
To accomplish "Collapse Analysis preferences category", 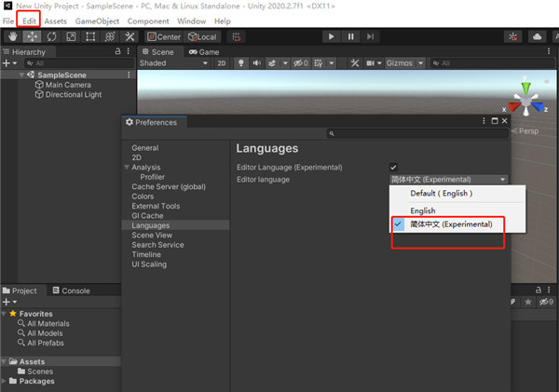I will tap(127, 167).
